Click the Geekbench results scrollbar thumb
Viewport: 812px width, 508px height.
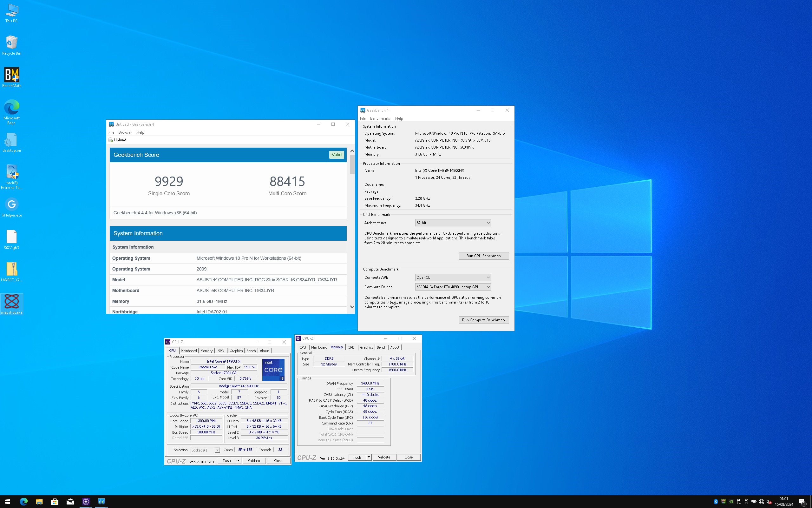[352, 165]
